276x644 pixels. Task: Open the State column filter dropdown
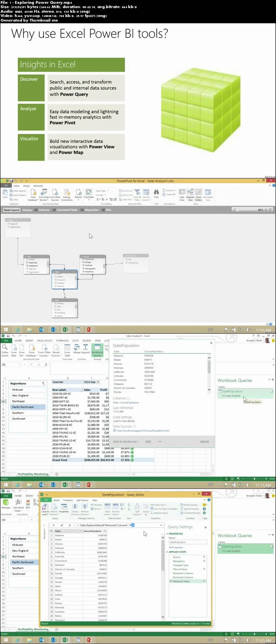[x=81, y=531]
